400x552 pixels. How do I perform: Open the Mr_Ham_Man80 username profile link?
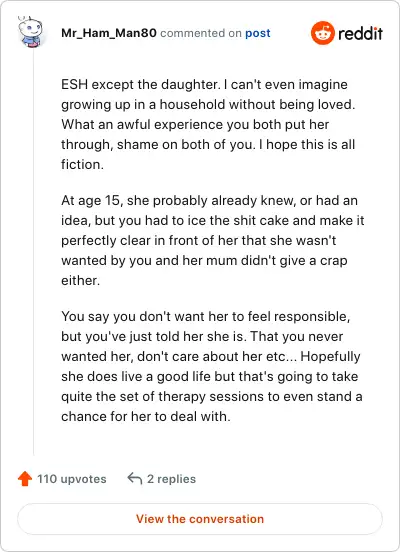[x=109, y=33]
